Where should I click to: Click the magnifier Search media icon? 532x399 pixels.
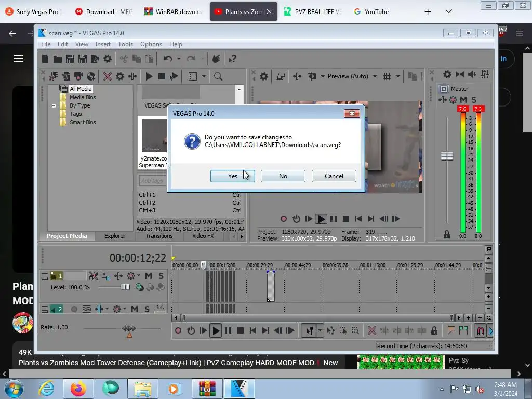click(218, 76)
